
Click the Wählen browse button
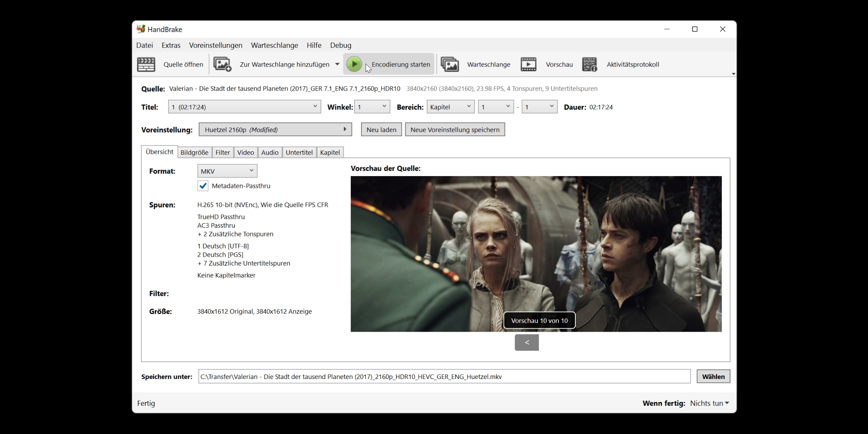tap(713, 376)
